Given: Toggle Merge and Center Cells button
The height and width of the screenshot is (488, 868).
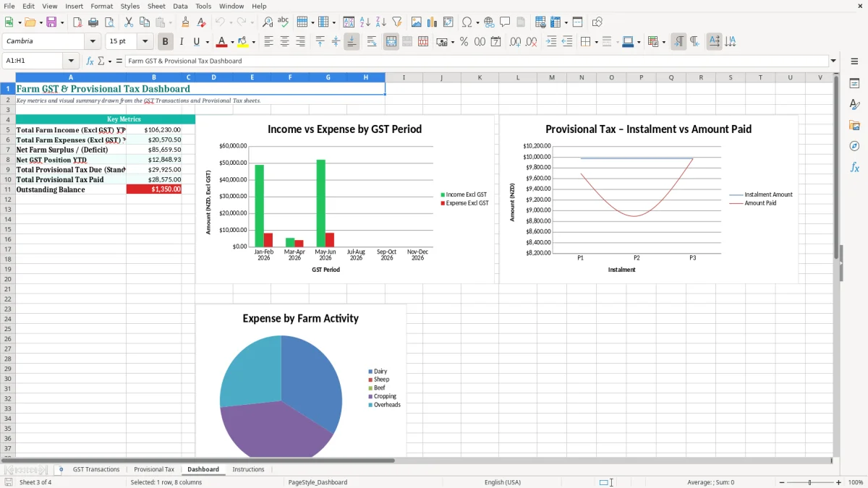Looking at the screenshot, I should pos(391,42).
